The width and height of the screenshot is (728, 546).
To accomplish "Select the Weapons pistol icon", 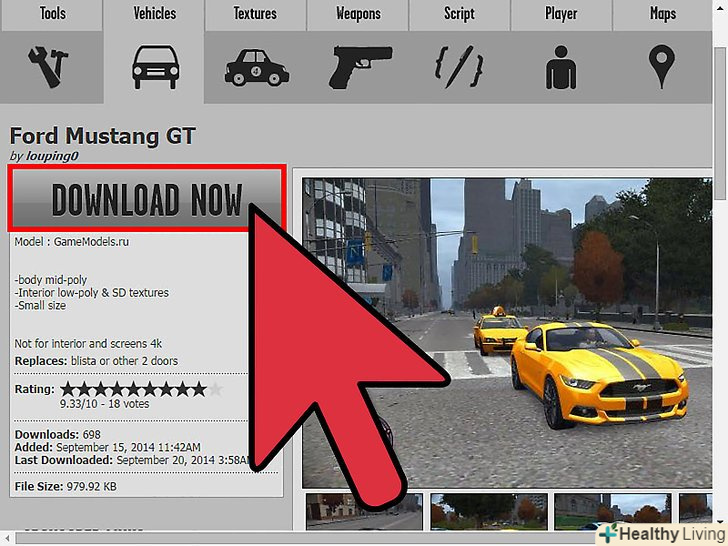I will pyautogui.click(x=360, y=67).
